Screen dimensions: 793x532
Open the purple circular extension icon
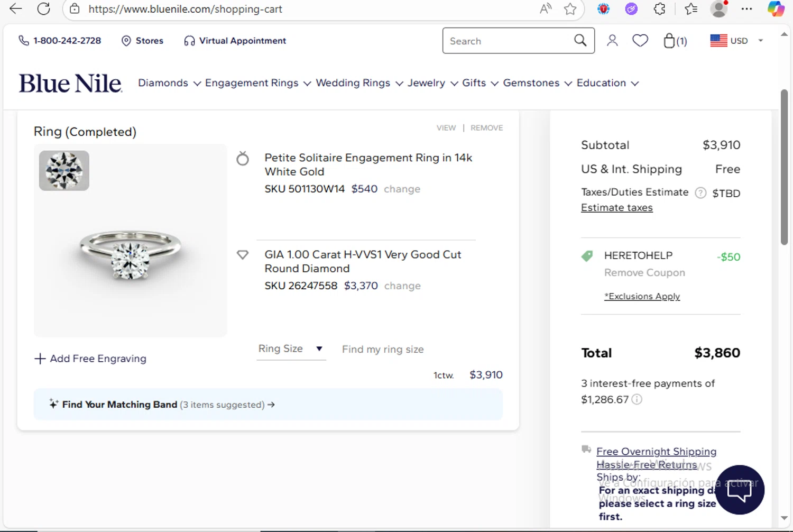coord(631,8)
